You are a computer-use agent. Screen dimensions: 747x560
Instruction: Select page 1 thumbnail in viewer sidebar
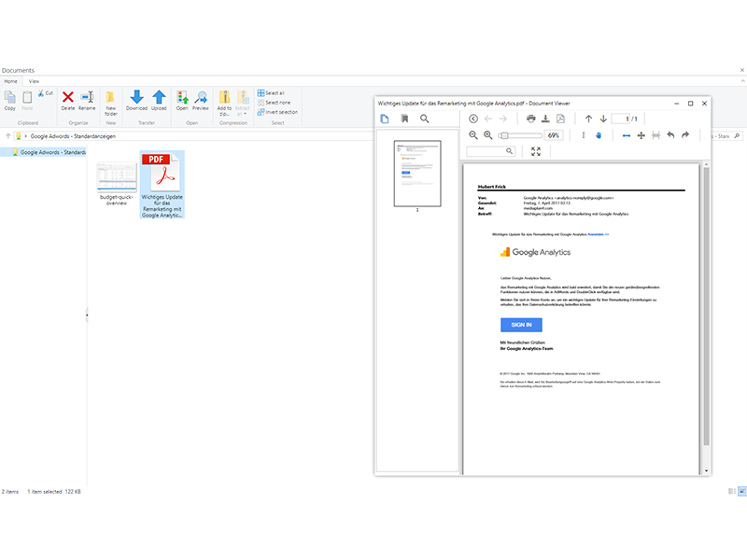pos(417,174)
